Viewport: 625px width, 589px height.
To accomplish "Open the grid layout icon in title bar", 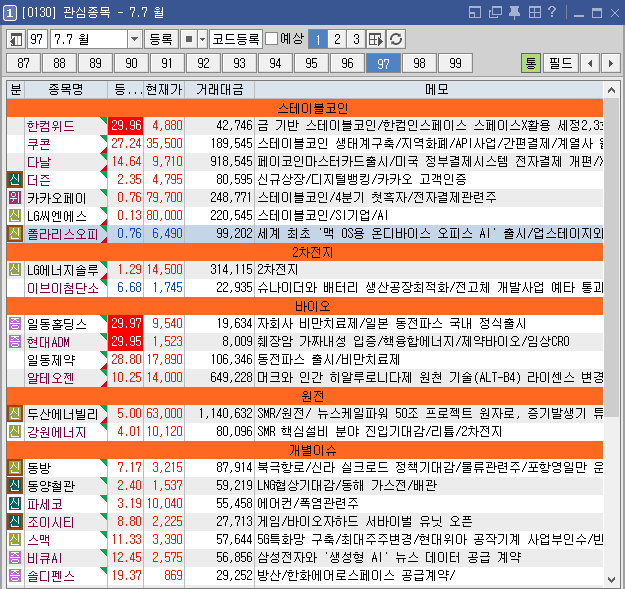I will tap(535, 12).
